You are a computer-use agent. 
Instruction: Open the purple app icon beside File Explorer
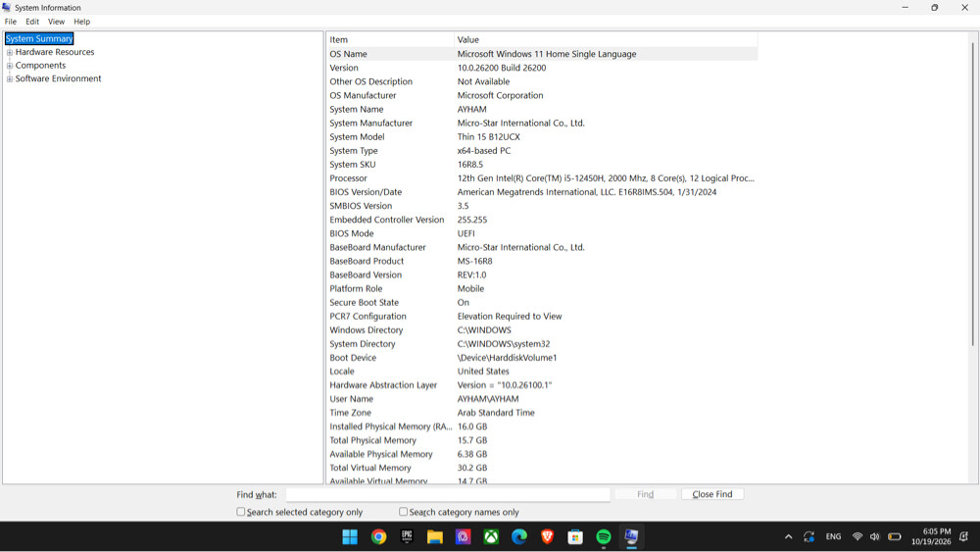pyautogui.click(x=464, y=536)
